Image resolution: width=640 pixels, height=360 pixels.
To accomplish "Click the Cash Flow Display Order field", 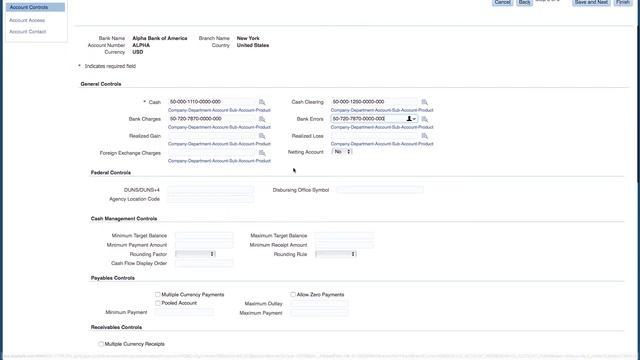I will (204, 263).
